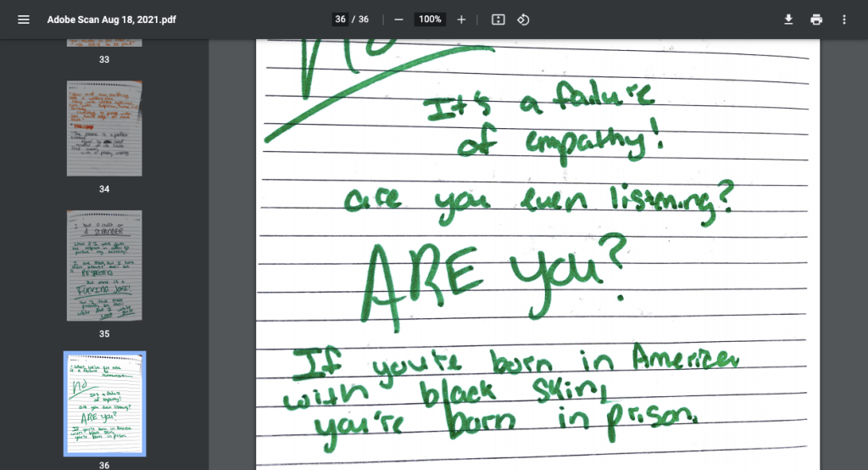
Task: Click the zoom in plus button
Action: 461,20
